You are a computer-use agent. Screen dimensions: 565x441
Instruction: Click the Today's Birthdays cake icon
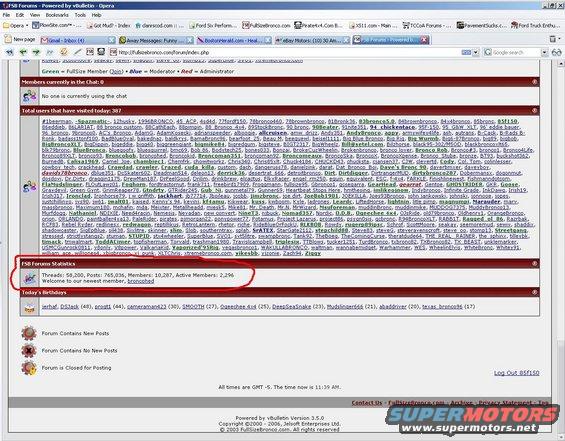pyautogui.click(x=30, y=307)
